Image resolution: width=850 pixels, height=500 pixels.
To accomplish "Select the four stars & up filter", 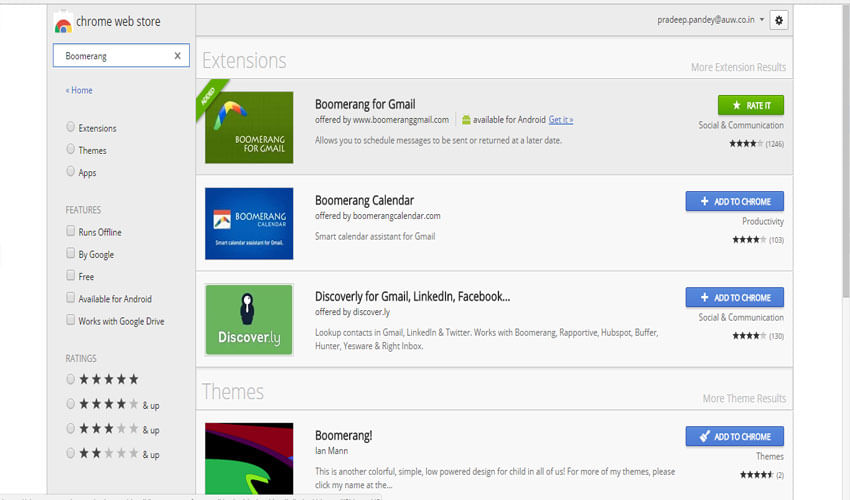I will tap(70, 404).
